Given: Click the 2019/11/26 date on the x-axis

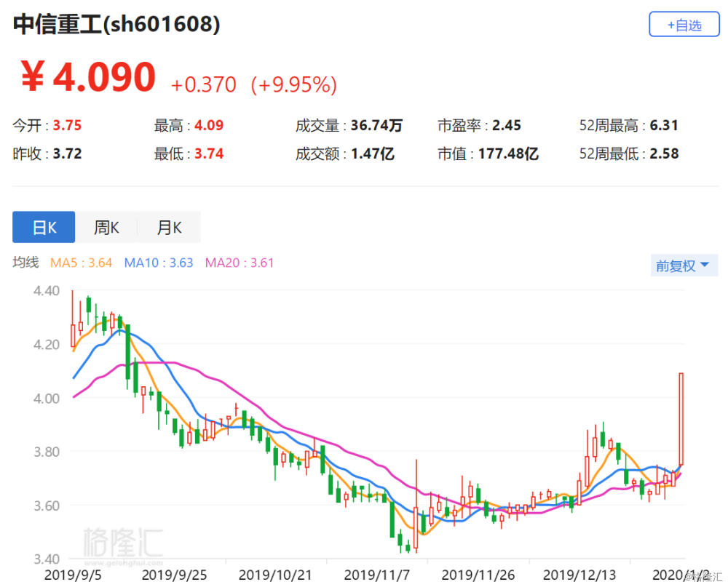Looking at the screenshot, I should click(478, 575).
